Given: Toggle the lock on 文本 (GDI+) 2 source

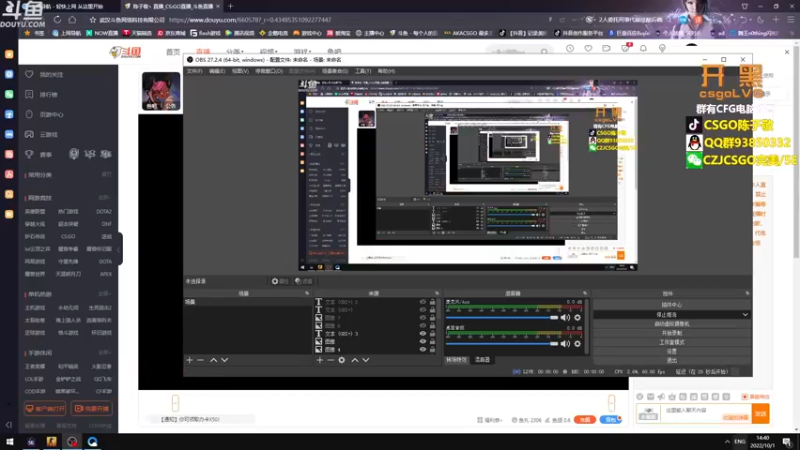Looking at the screenshot, I should pyautogui.click(x=432, y=302).
